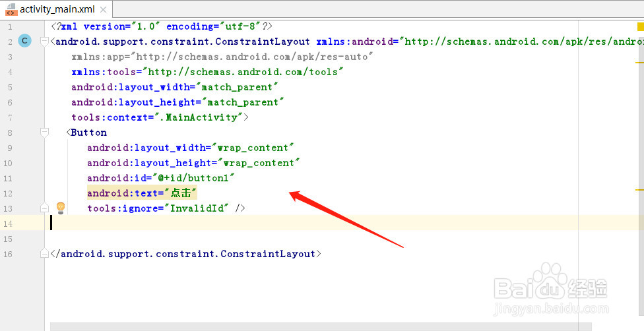Collapse the ConstraintLayout tag at line 2

click(44, 41)
